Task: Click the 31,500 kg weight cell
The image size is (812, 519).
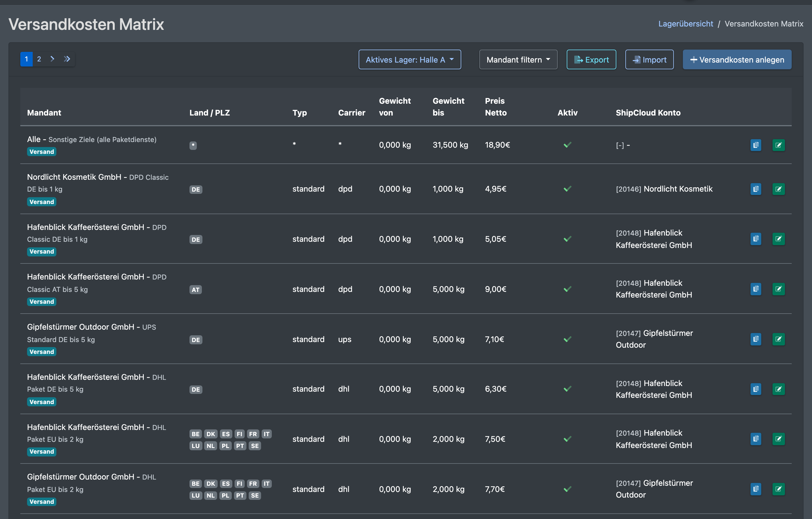Action: point(450,145)
